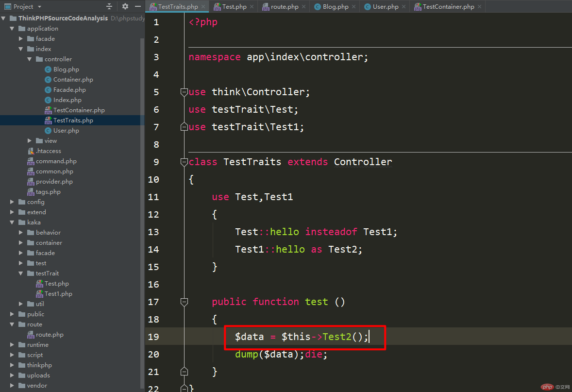This screenshot has height=392, width=572.
Task: Collapse the controller folder
Action: tap(30, 59)
